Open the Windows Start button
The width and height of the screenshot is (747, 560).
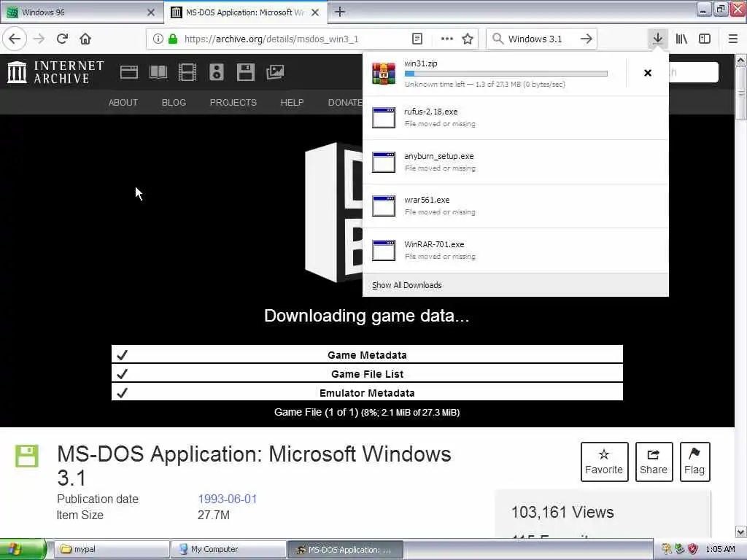click(x=23, y=549)
